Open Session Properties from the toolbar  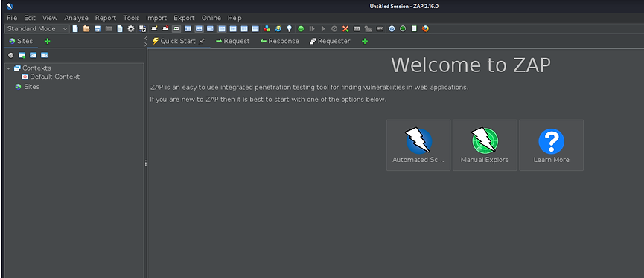120,29
